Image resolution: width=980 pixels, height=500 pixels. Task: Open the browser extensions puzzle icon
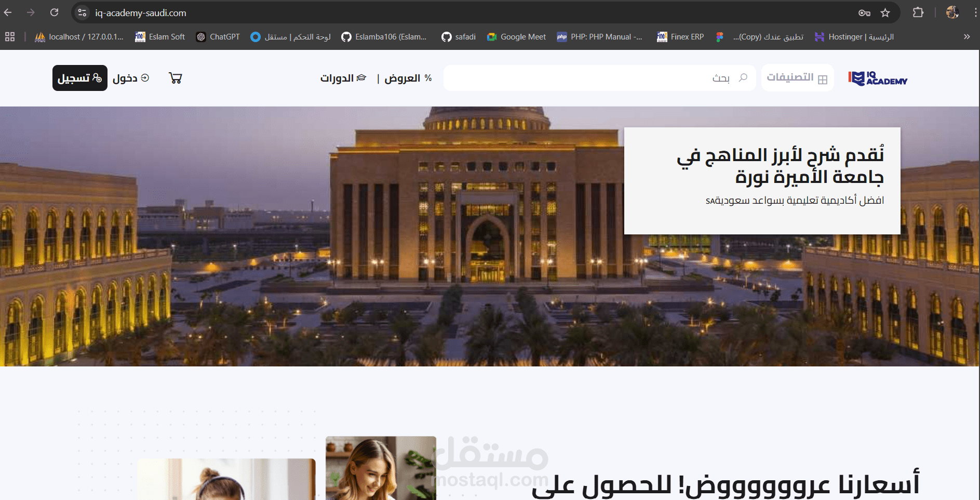pos(918,12)
